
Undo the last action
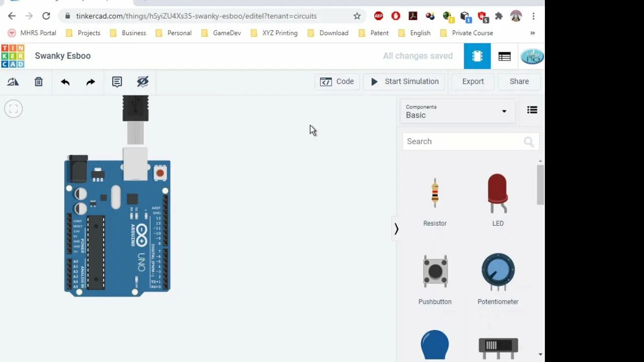tap(65, 81)
